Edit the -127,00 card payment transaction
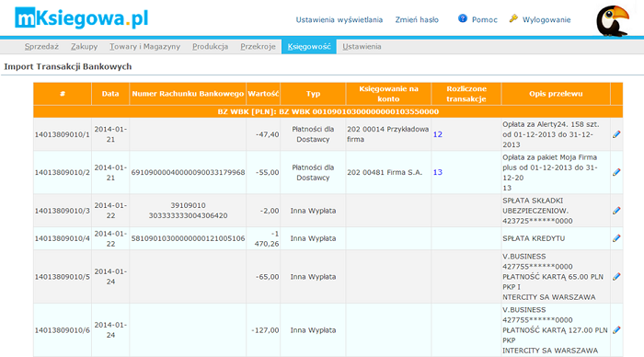Viewport: 644px width, 357px height. click(x=616, y=330)
